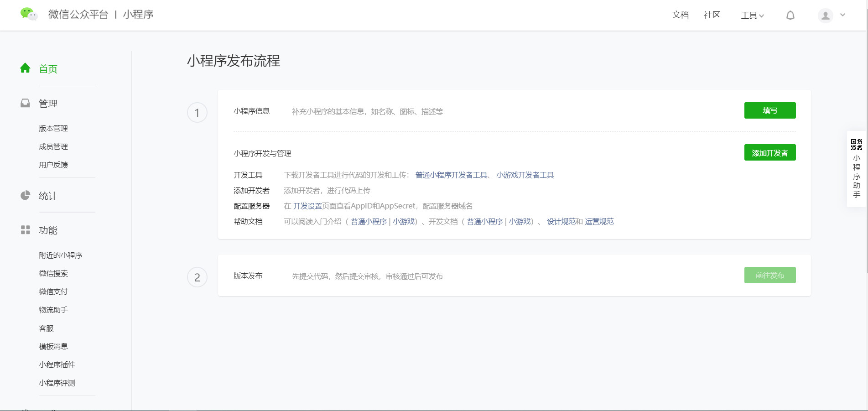Viewport: 868px width, 411px height.
Task: Open the 小程序助手 side panel
Action: coord(857,169)
